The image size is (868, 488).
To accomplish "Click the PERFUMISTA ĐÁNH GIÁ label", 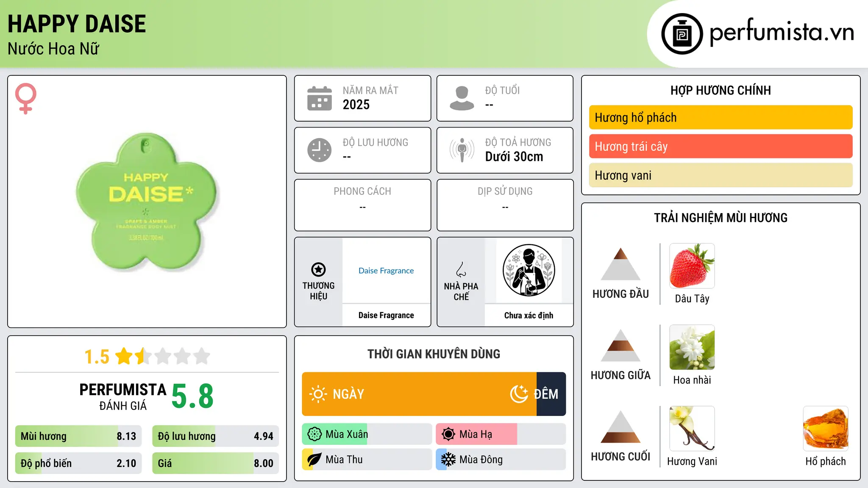I will [x=123, y=396].
